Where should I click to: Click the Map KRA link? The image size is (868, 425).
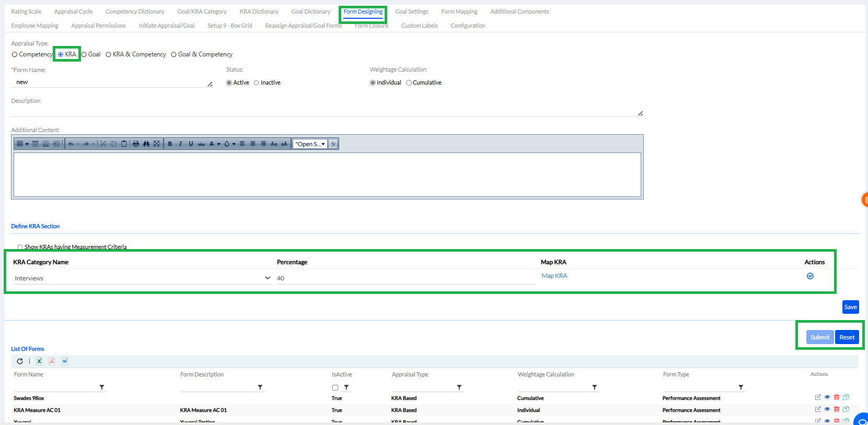coord(554,276)
